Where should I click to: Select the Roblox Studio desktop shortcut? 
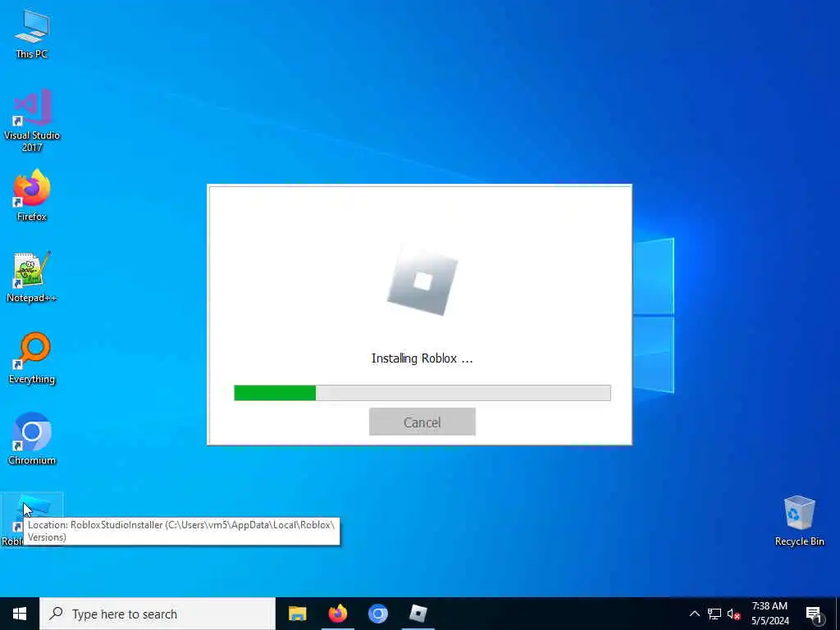point(32,519)
